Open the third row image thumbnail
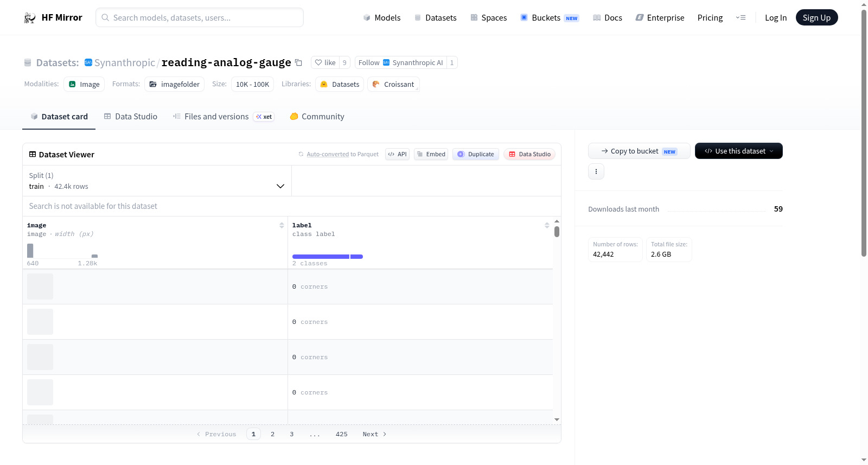The width and height of the screenshot is (868, 465). pyautogui.click(x=40, y=357)
